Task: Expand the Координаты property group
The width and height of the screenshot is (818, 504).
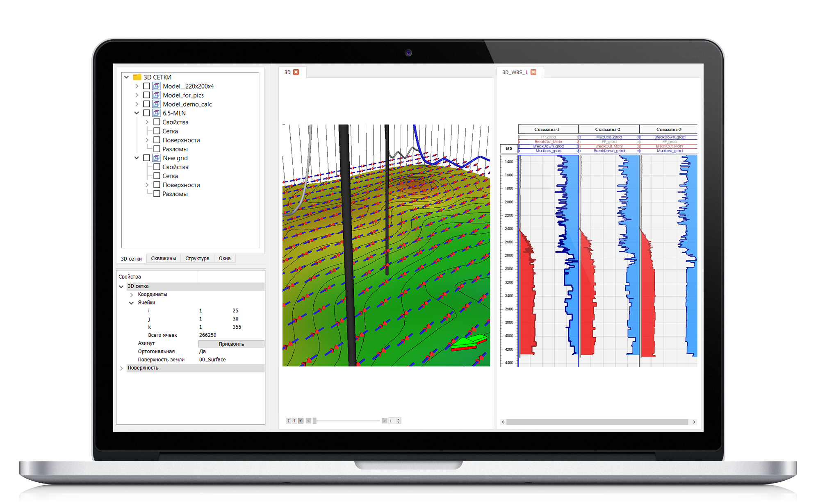Action: pyautogui.click(x=132, y=295)
